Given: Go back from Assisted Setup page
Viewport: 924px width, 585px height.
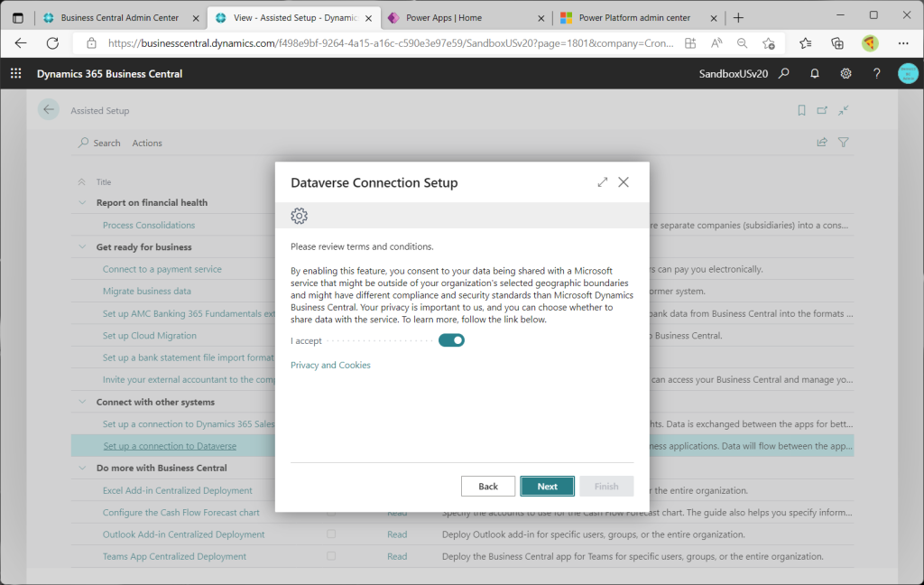Looking at the screenshot, I should 49,110.
